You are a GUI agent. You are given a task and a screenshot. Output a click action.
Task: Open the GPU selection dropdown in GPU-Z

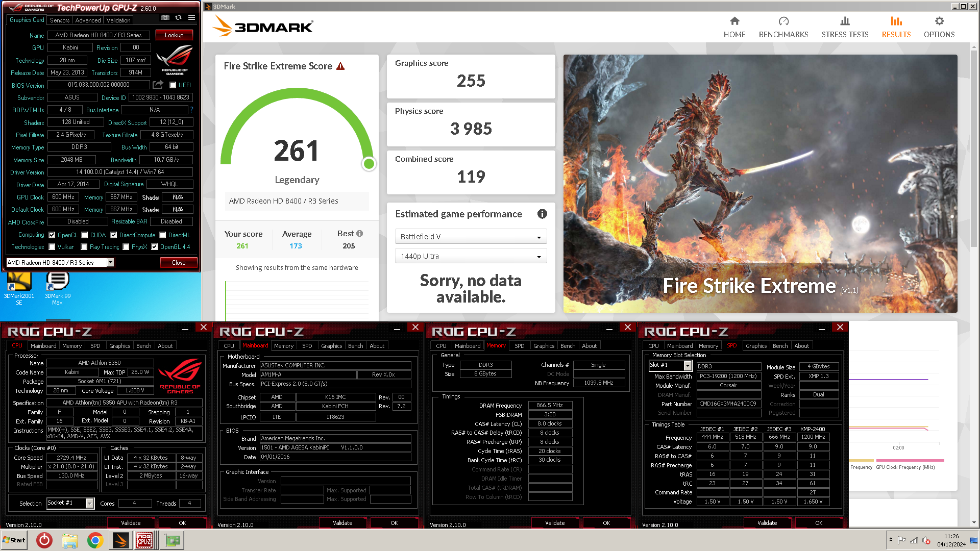(x=60, y=262)
